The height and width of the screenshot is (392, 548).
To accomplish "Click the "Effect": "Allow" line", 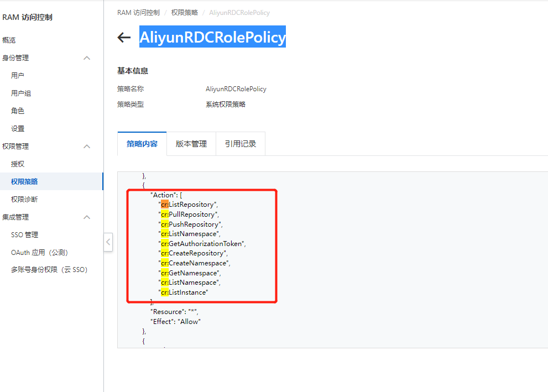I will (x=175, y=321).
